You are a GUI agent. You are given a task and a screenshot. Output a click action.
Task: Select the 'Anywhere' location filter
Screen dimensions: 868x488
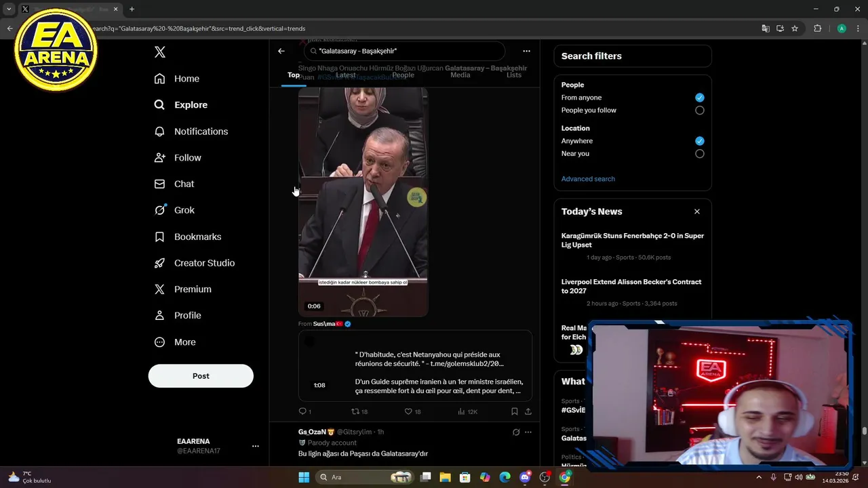tap(700, 141)
